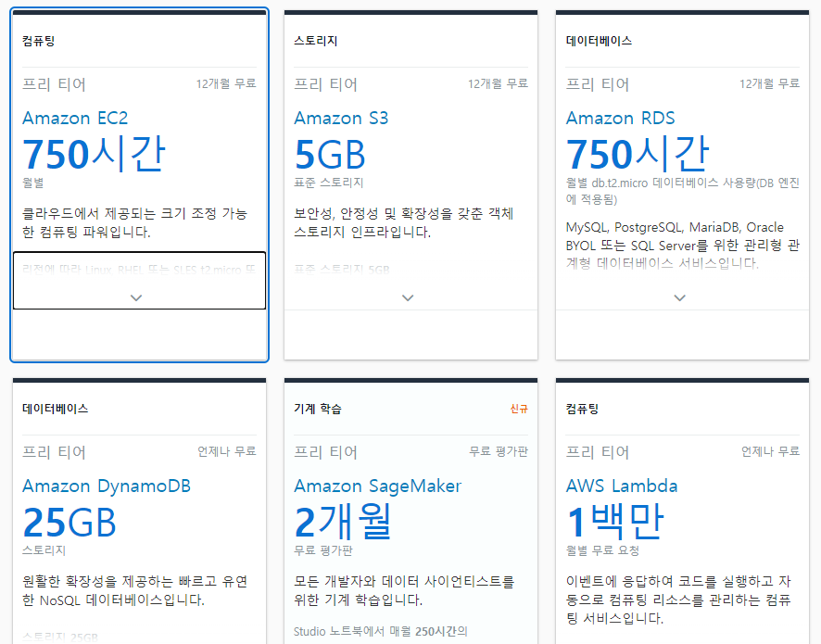Click the 월별 무료 요청 subtitle
821x644 pixels.
pyautogui.click(x=602, y=550)
